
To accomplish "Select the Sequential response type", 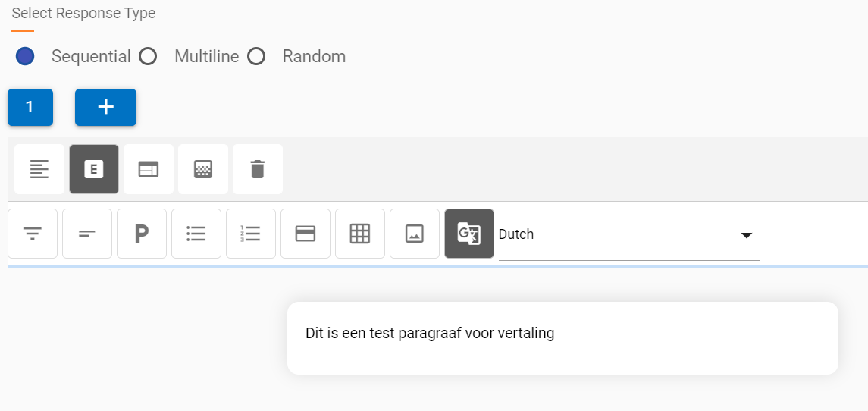I will pos(25,56).
